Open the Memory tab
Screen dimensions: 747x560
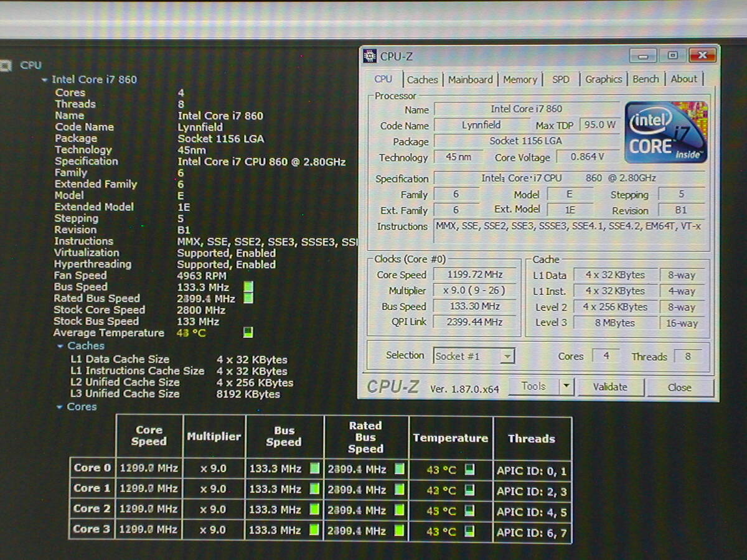[520, 80]
